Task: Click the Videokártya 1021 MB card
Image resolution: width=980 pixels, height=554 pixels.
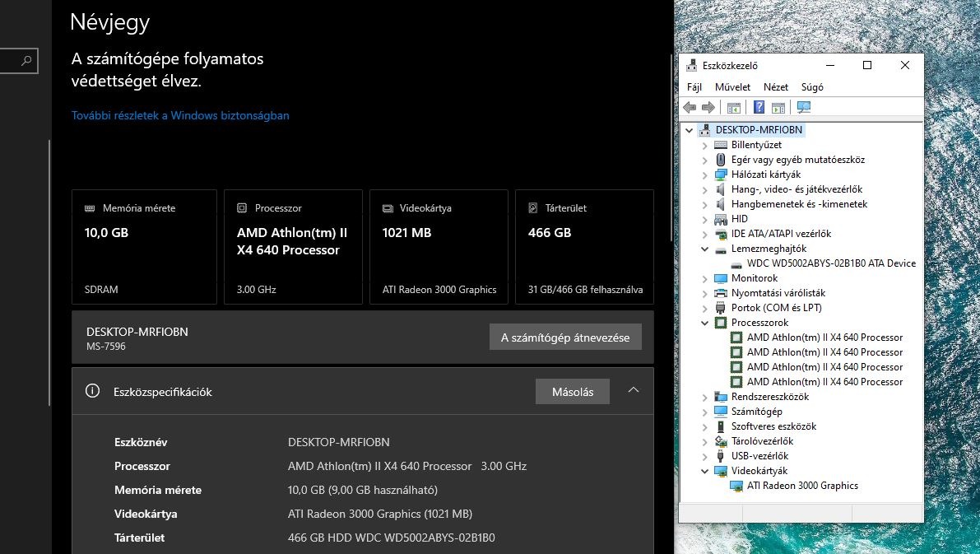Action: [439, 247]
